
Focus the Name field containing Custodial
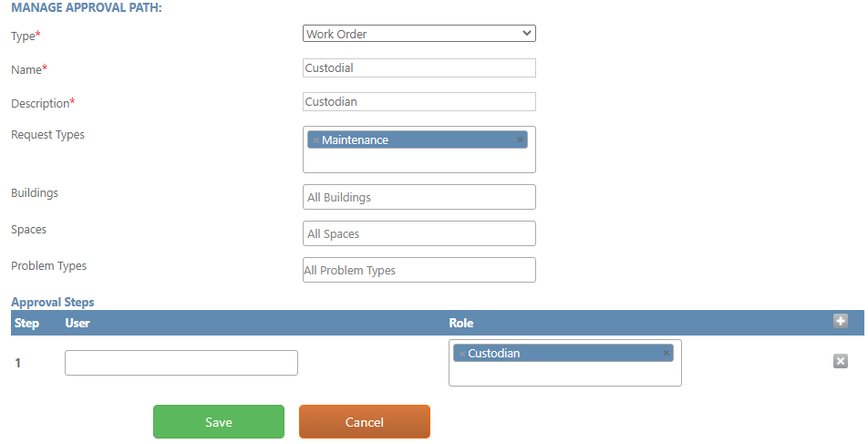pyautogui.click(x=419, y=68)
